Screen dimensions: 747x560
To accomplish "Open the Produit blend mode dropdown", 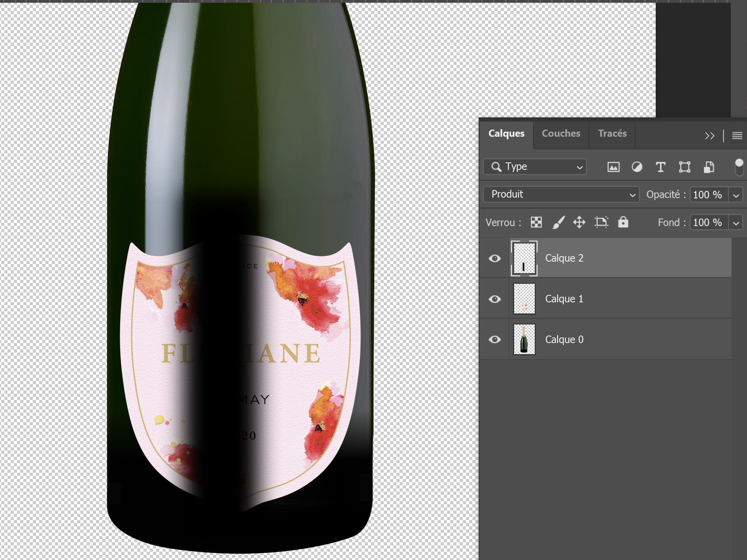I will [x=561, y=194].
